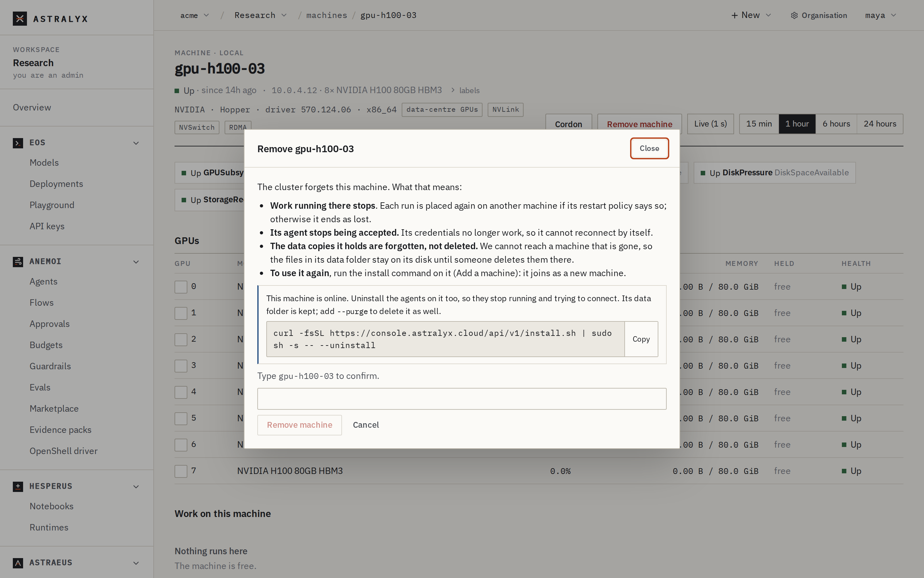
Task: Select the 15 min time range
Action: click(759, 124)
